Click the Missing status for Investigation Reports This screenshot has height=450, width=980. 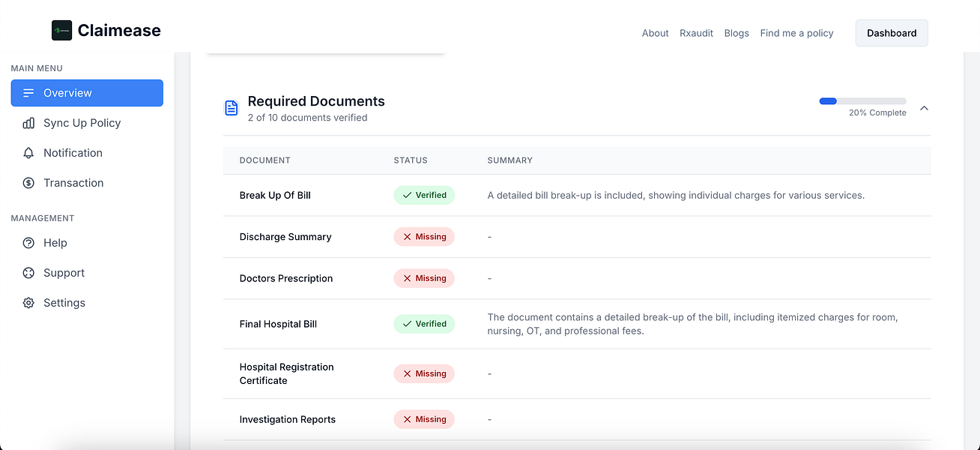(x=424, y=419)
